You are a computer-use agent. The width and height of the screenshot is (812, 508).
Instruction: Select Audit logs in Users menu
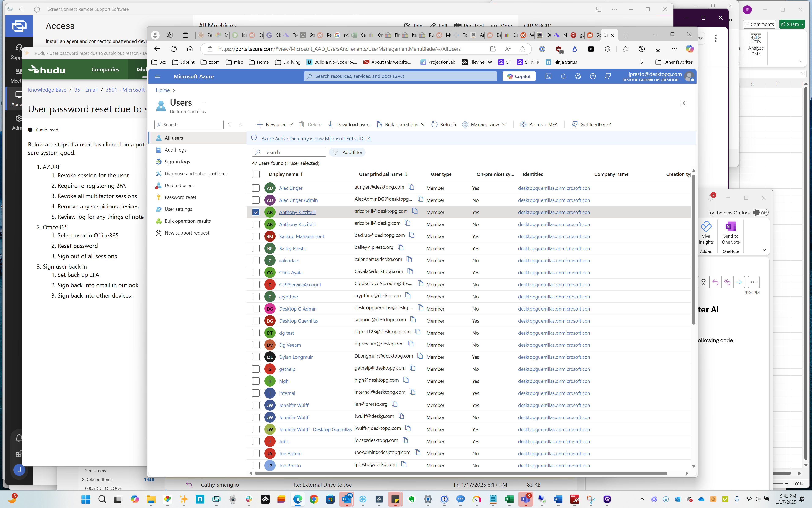point(175,150)
